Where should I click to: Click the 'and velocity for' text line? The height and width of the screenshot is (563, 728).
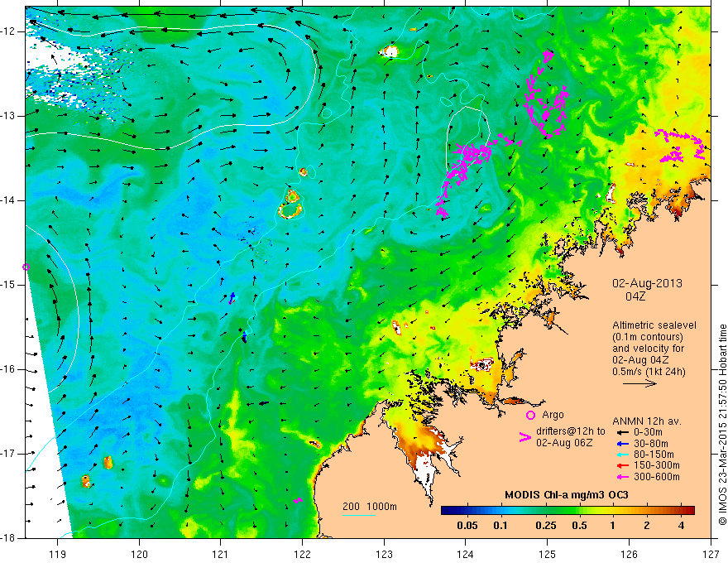[648, 349]
